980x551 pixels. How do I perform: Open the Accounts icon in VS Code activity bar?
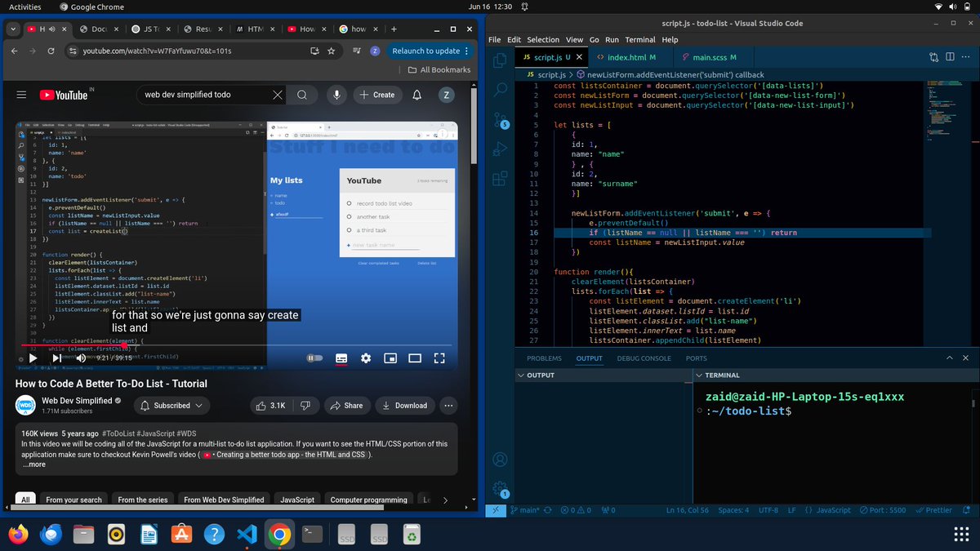(501, 459)
